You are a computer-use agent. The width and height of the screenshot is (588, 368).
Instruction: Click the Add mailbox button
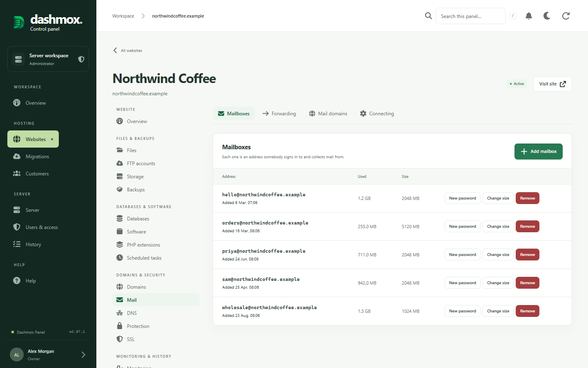point(538,151)
